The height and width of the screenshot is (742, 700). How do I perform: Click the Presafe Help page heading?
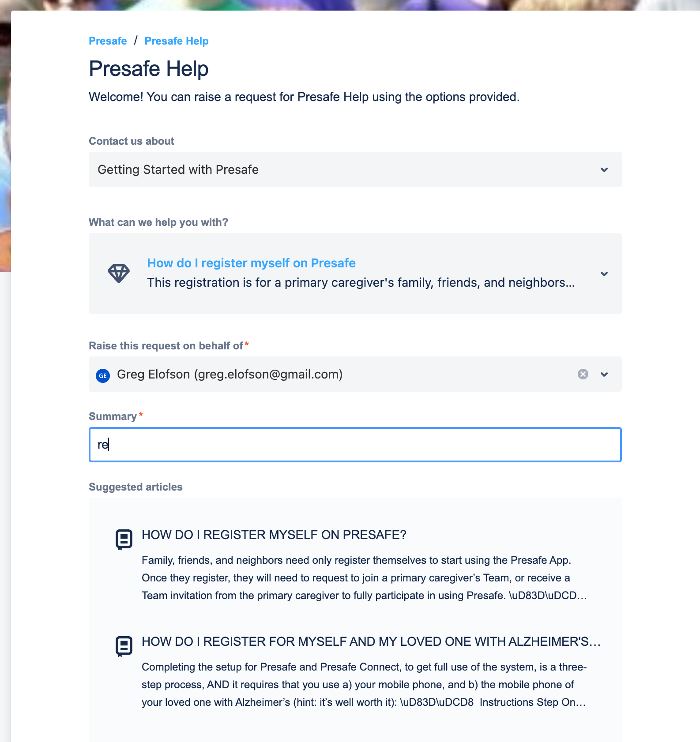pyautogui.click(x=148, y=69)
